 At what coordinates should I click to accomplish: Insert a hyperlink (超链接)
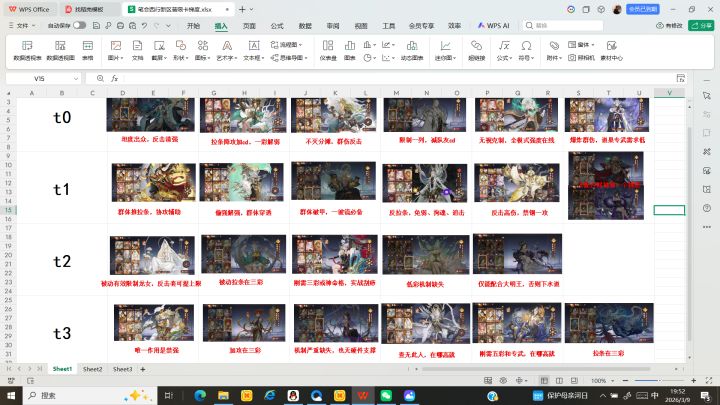click(x=476, y=51)
